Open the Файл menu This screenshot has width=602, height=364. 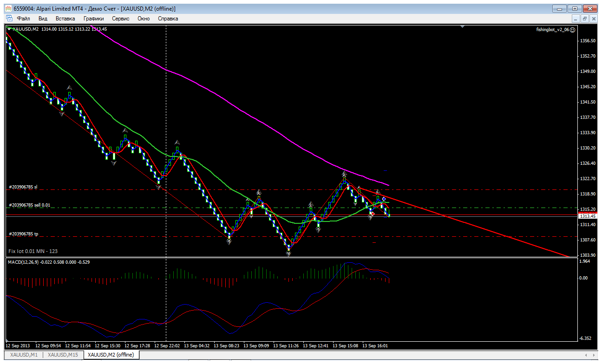point(23,19)
